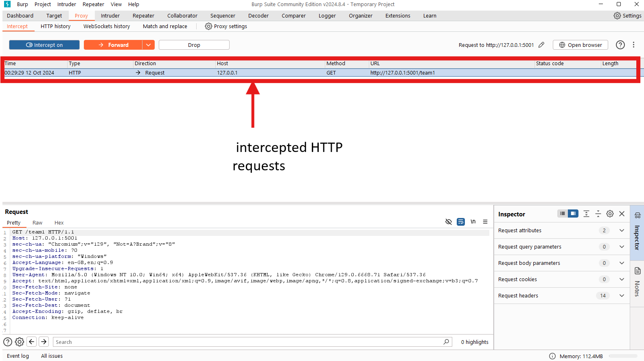
Task: Open All issues panel
Action: coord(52,356)
